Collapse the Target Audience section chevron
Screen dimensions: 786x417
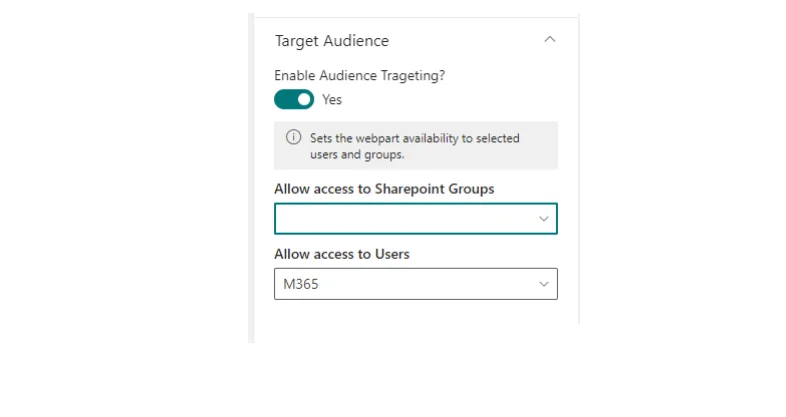tap(550, 39)
